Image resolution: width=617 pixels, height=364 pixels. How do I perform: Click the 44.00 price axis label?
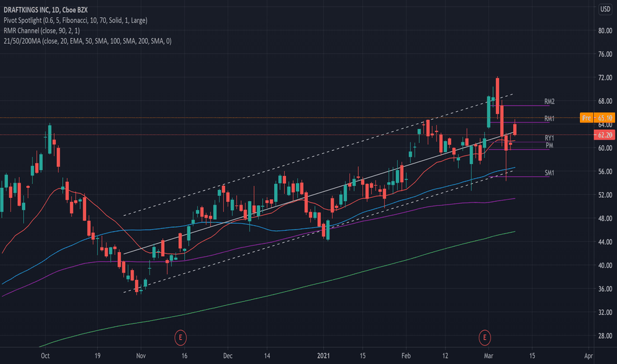coord(605,242)
